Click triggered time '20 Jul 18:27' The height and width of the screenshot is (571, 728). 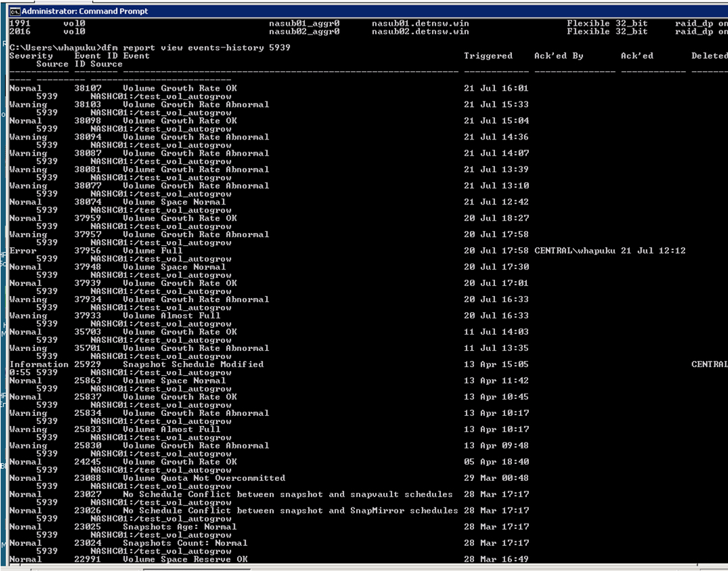496,218
